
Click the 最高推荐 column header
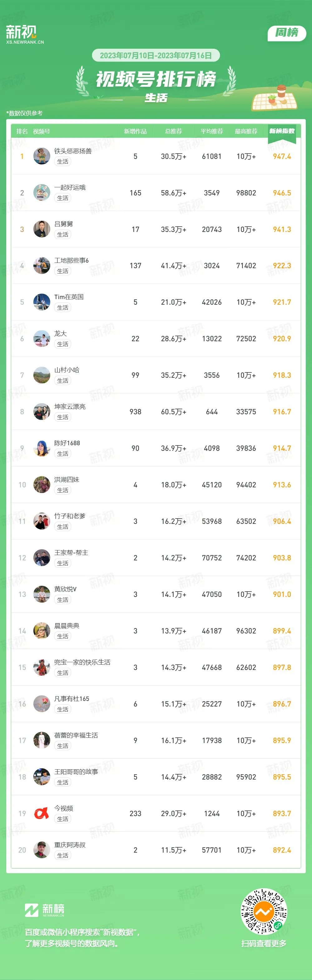[246, 131]
